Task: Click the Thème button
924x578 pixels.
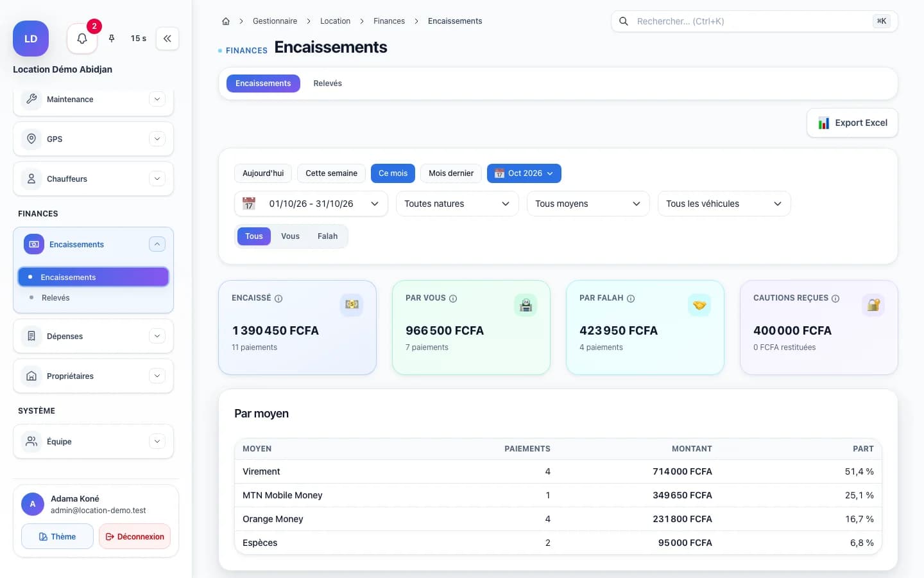Action: pyautogui.click(x=57, y=536)
